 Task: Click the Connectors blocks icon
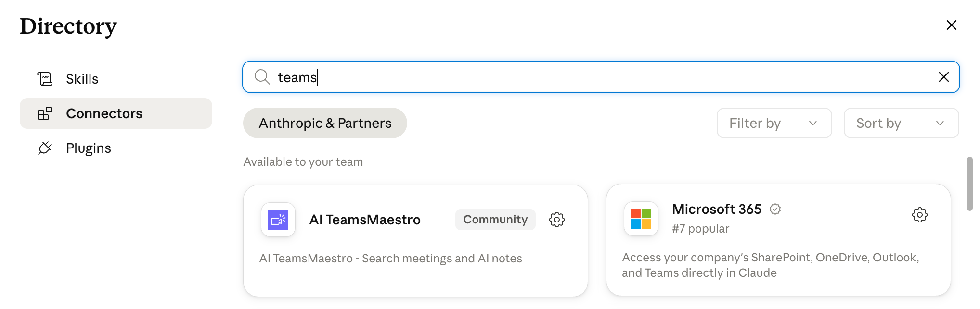click(x=45, y=113)
